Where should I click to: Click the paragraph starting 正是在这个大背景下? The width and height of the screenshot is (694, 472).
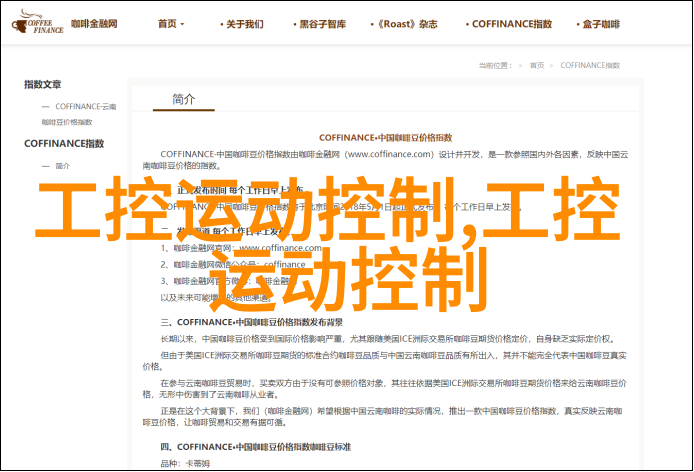coord(383,417)
